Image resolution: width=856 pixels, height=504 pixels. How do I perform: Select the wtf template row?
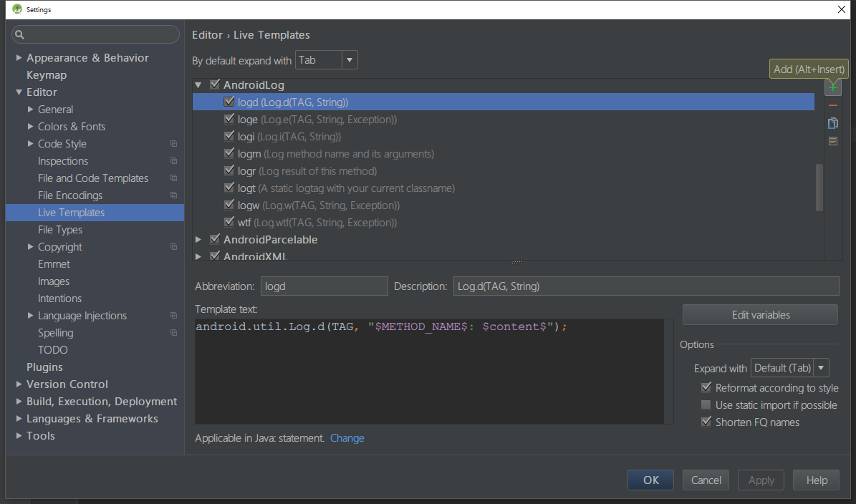pos(503,222)
